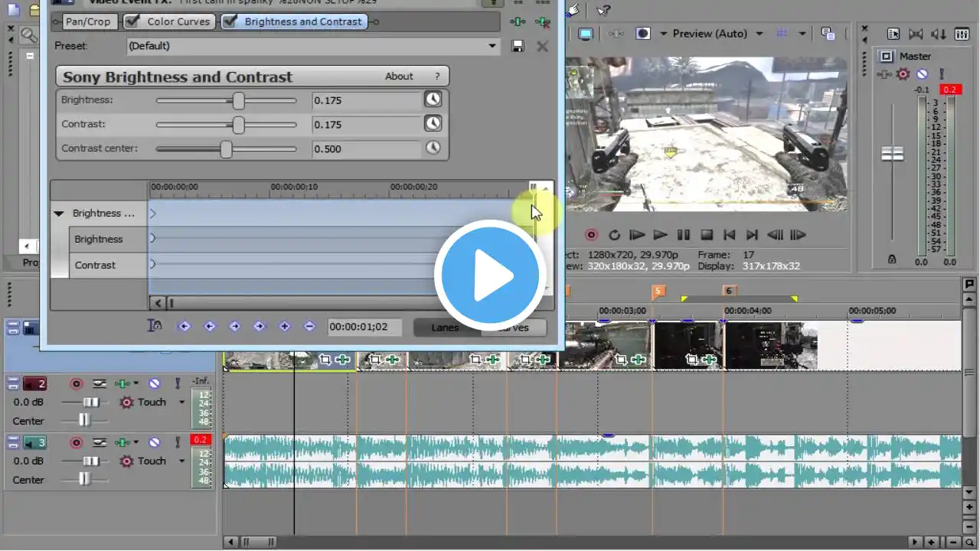Disable the Brightness and Contrast effect checkbox
Screen dimensions: 980x551
(x=230, y=21)
